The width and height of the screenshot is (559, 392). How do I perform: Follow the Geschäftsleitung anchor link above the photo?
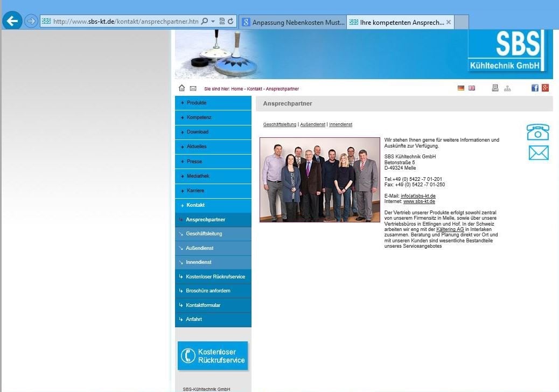pos(279,124)
